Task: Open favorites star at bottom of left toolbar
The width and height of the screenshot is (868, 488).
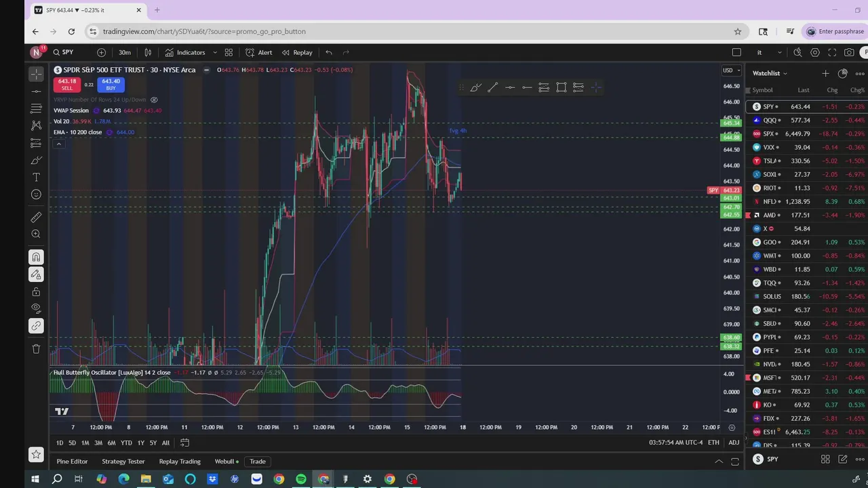Action: pyautogui.click(x=36, y=454)
